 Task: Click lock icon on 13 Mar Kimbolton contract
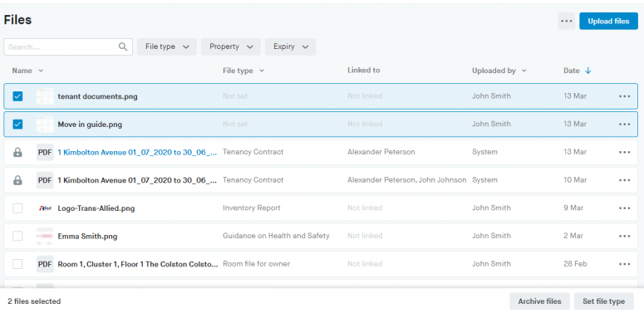tap(17, 152)
